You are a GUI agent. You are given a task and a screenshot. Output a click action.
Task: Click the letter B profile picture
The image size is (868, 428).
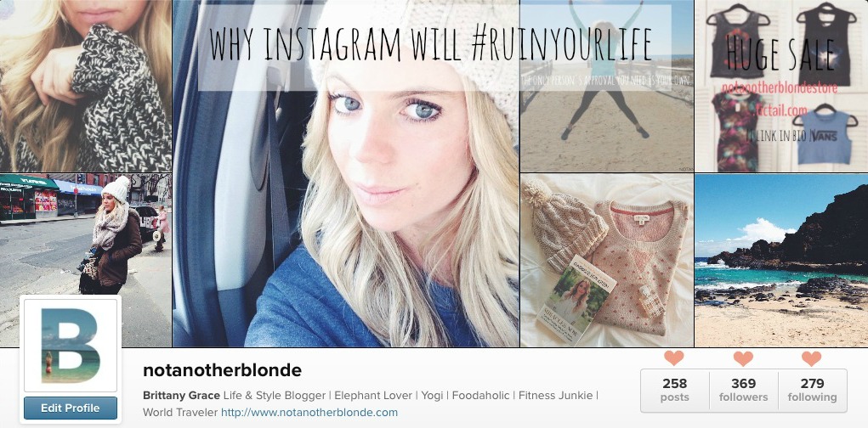coord(71,345)
